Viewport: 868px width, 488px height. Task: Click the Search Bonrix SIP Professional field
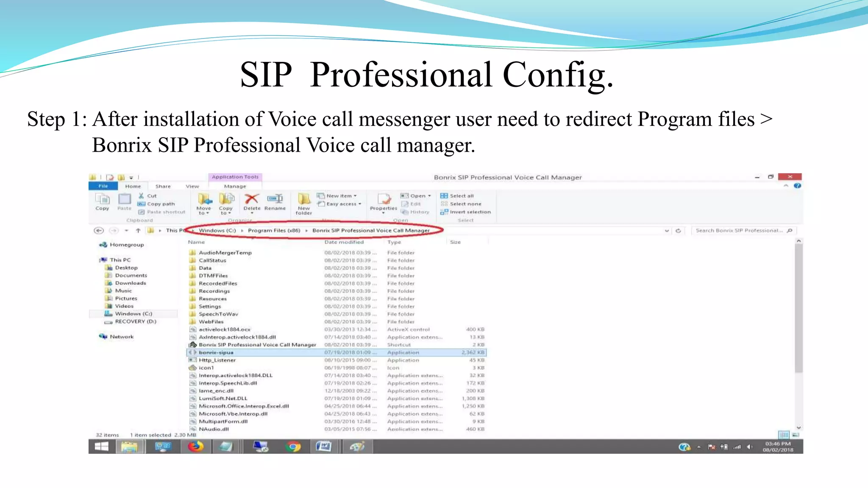[744, 230]
